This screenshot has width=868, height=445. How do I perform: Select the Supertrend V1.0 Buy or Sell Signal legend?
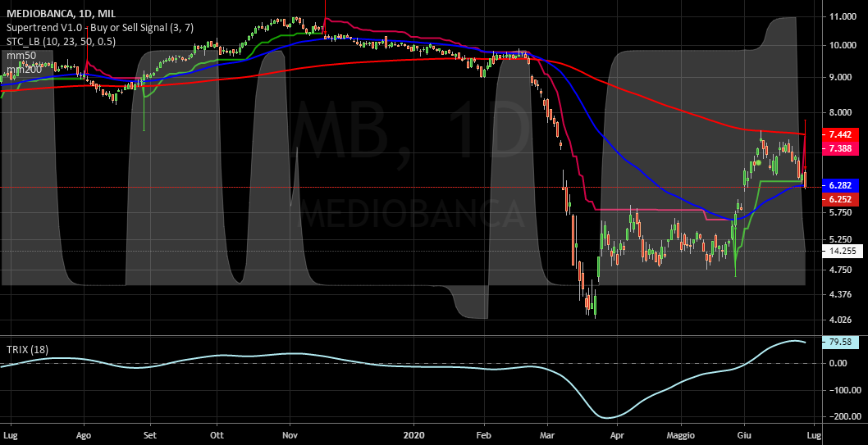click(99, 27)
